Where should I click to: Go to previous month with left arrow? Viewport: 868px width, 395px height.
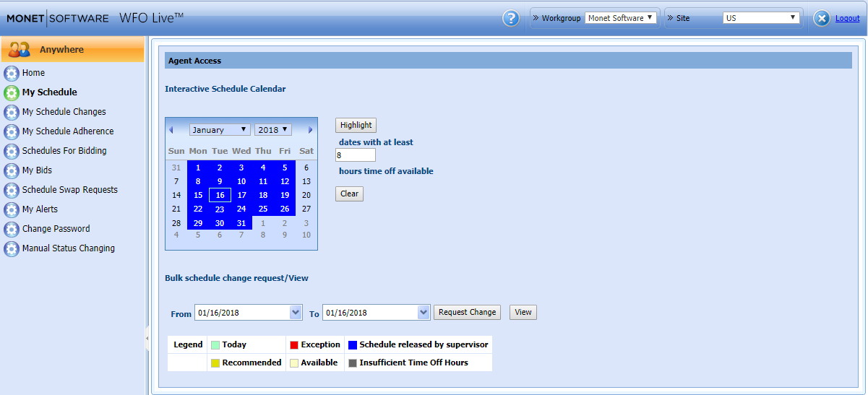tap(171, 130)
